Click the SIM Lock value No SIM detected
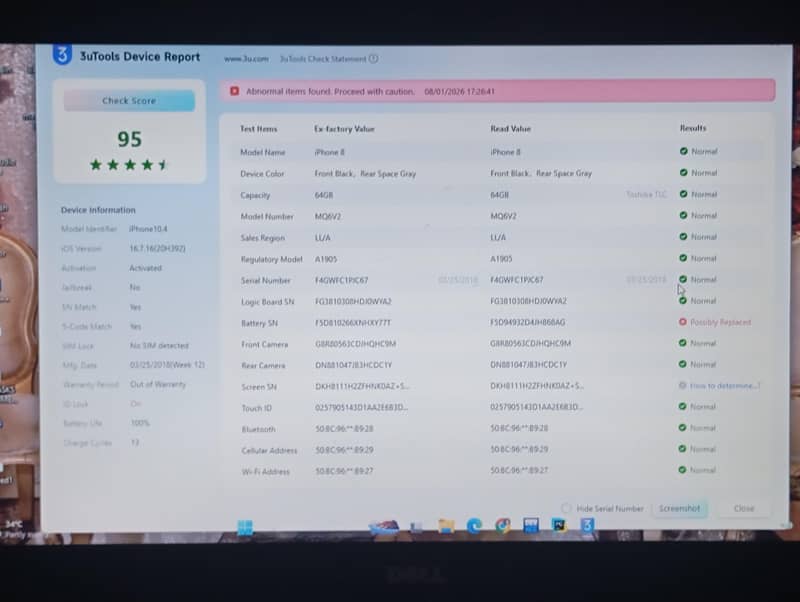The image size is (800, 602). 159,345
